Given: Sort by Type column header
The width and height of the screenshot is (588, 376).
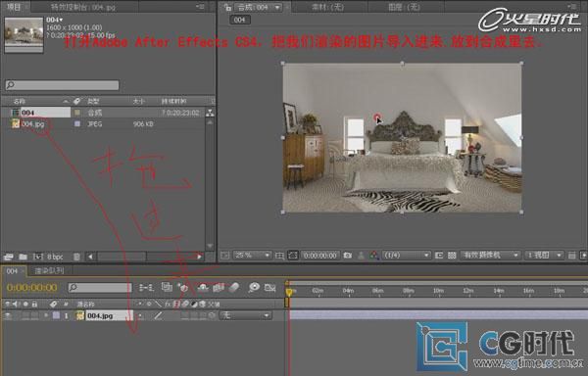Looking at the screenshot, I should click(93, 101).
